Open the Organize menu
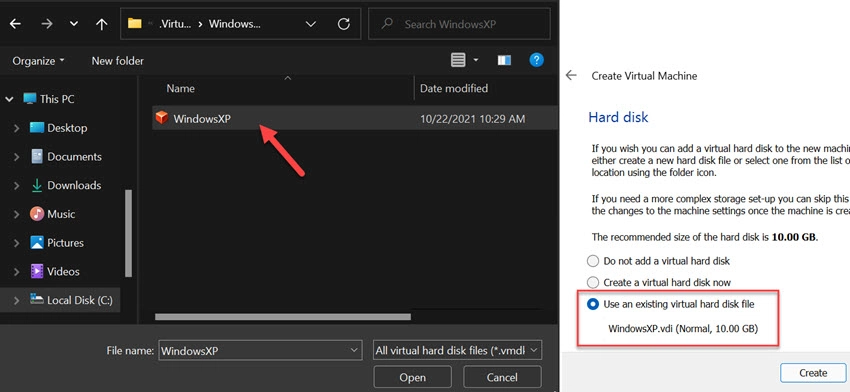This screenshot has height=392, width=850. [x=38, y=61]
